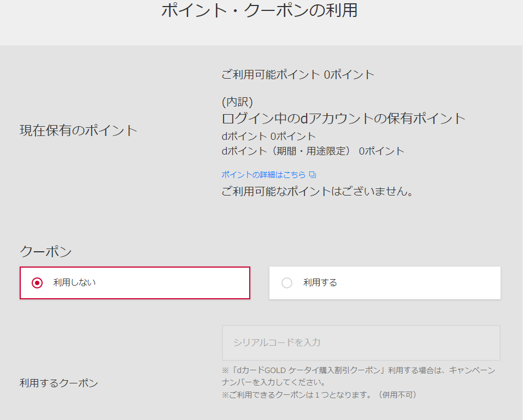This screenshot has height=420, width=523.
Task: Click the クーポン section heading
Action: (x=46, y=251)
